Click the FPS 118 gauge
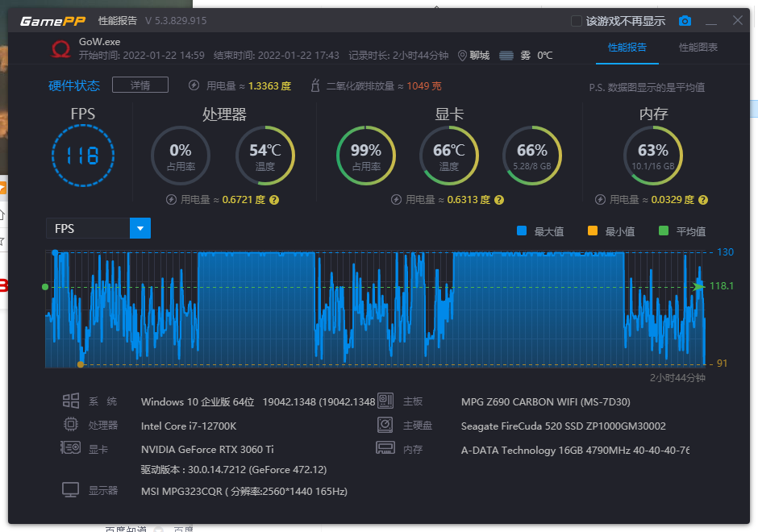 tap(83, 156)
